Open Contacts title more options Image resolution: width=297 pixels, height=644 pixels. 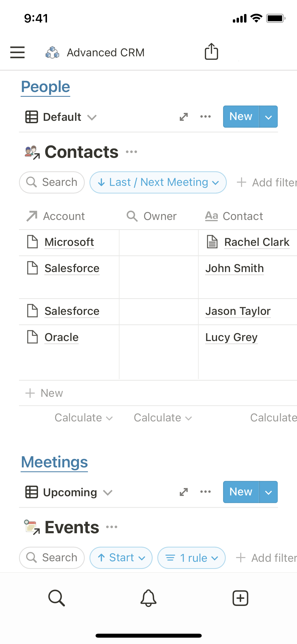pos(131,152)
